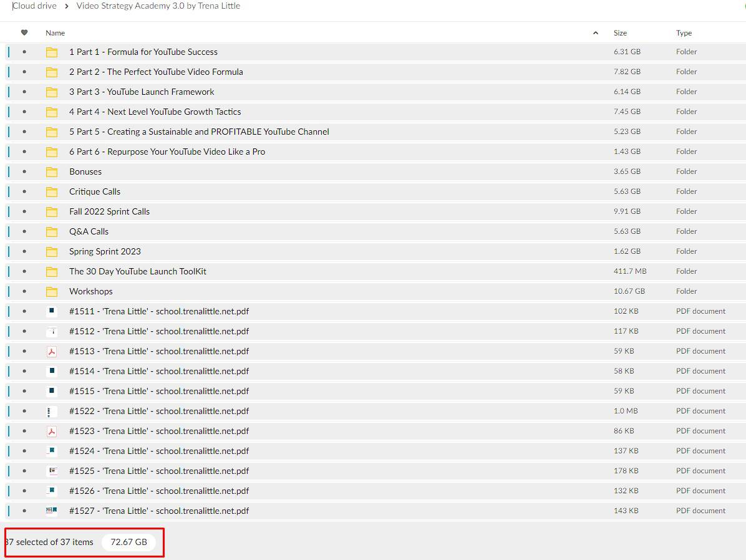This screenshot has width=746, height=560.
Task: Sort the list by Size column
Action: 620,33
